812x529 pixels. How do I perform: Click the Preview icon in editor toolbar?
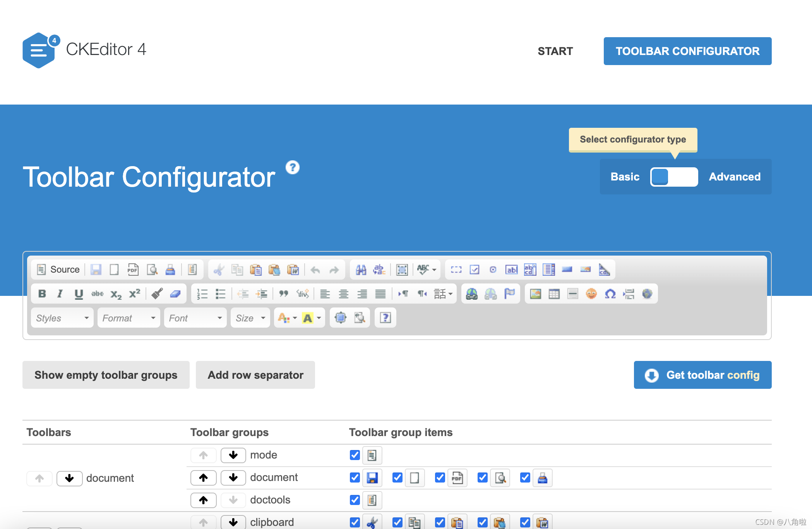(152, 270)
